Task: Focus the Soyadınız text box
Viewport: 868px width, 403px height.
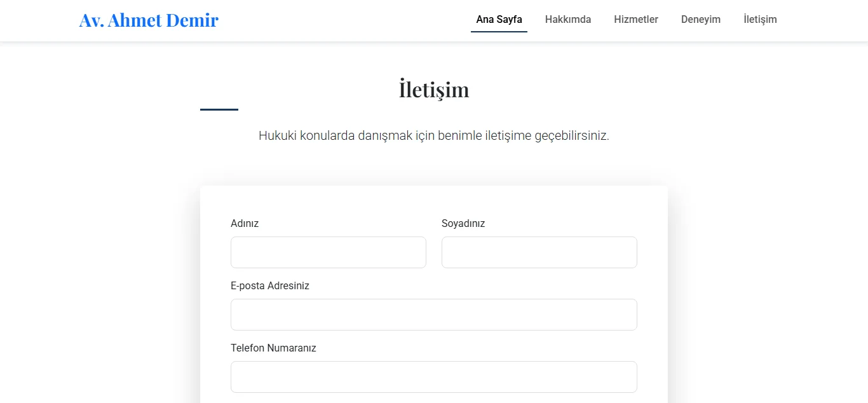Action: (539, 252)
